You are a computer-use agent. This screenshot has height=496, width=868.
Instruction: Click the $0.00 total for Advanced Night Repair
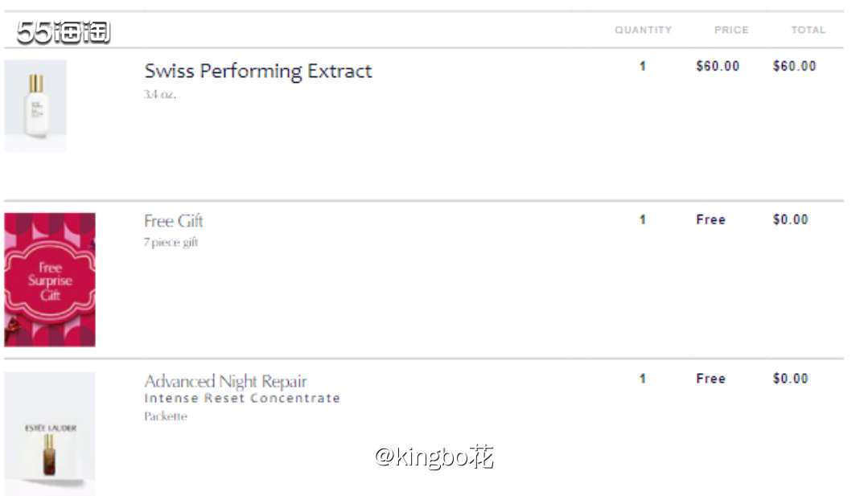[x=790, y=379]
